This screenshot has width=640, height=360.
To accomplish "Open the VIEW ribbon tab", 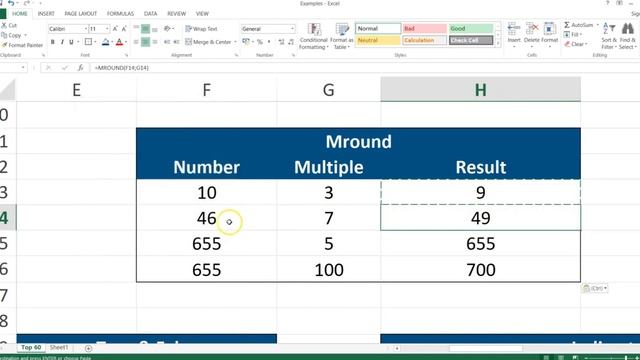I will point(202,14).
